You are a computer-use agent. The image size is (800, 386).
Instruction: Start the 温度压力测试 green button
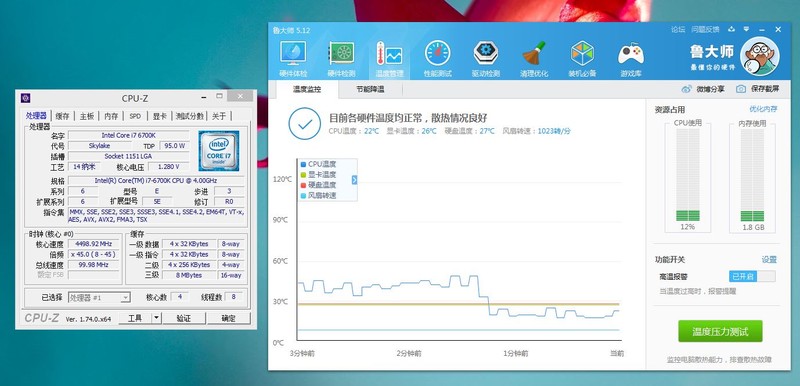pos(720,331)
